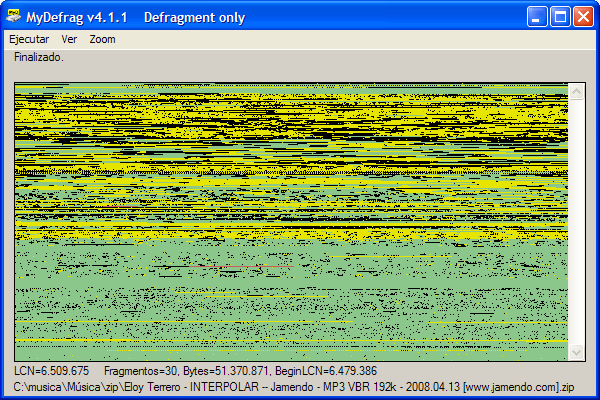Screen dimensions: 600x400
Task: Click the long red fragmented-file line in the disk map
Action: (242, 266)
